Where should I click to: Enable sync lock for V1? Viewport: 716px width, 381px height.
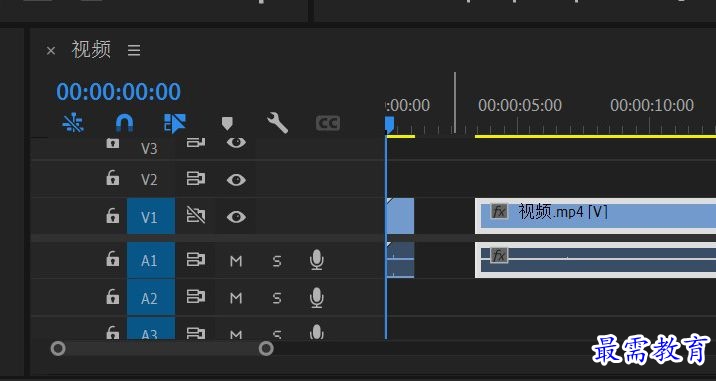[x=195, y=215]
